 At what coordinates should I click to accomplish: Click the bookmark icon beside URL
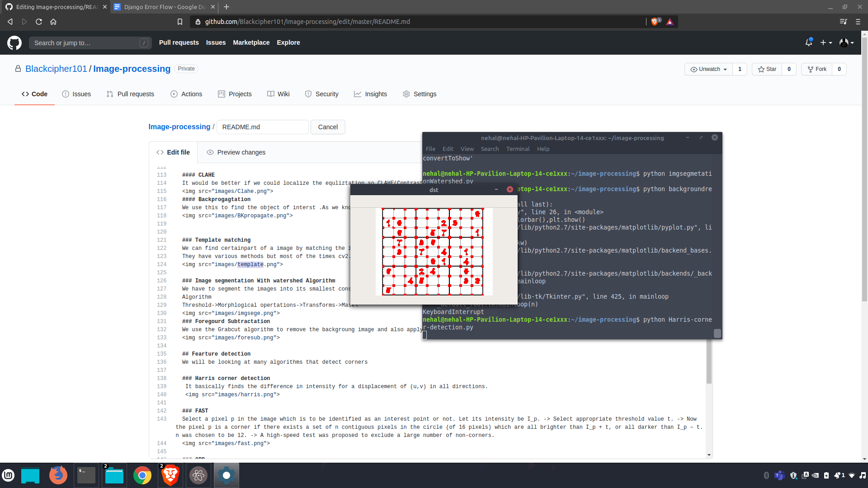[x=180, y=22]
